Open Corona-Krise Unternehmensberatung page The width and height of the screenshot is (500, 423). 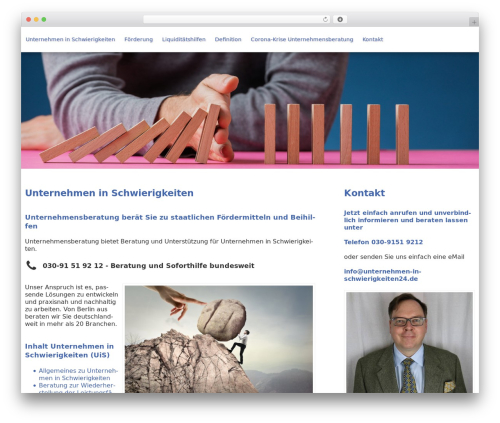(302, 39)
